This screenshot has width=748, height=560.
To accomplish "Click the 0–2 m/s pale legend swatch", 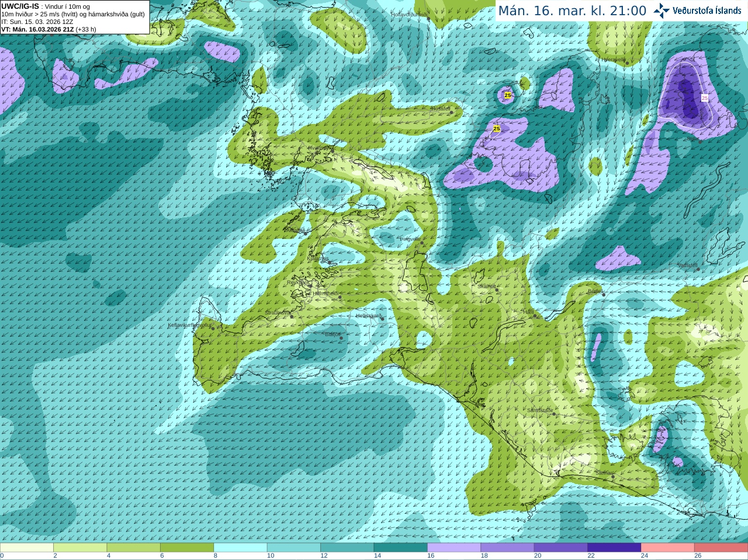I will tap(27, 548).
